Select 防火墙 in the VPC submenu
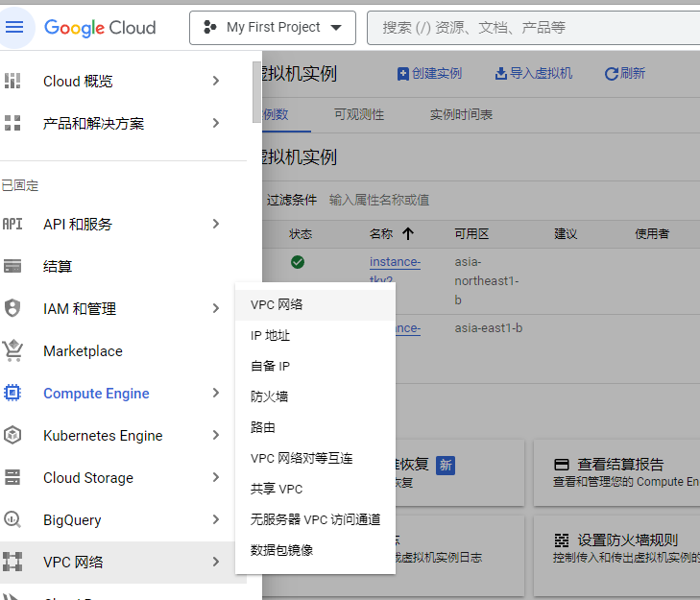Image resolution: width=700 pixels, height=600 pixels. [270, 396]
